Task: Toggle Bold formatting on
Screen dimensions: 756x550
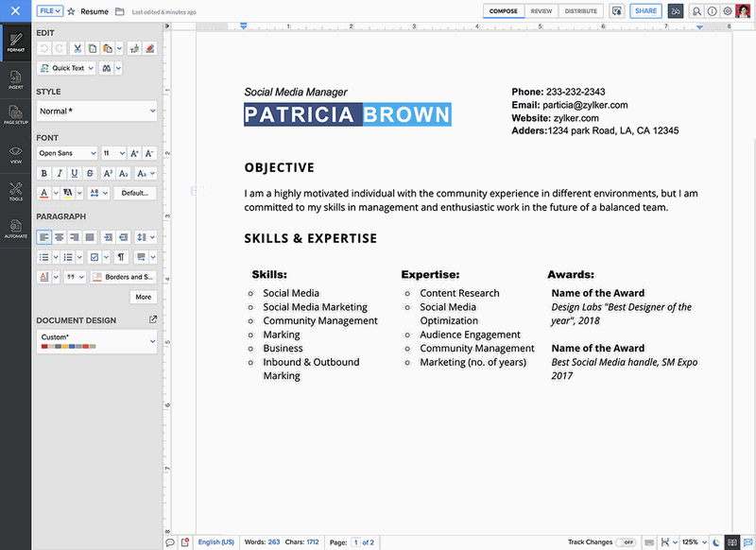Action: click(44, 174)
